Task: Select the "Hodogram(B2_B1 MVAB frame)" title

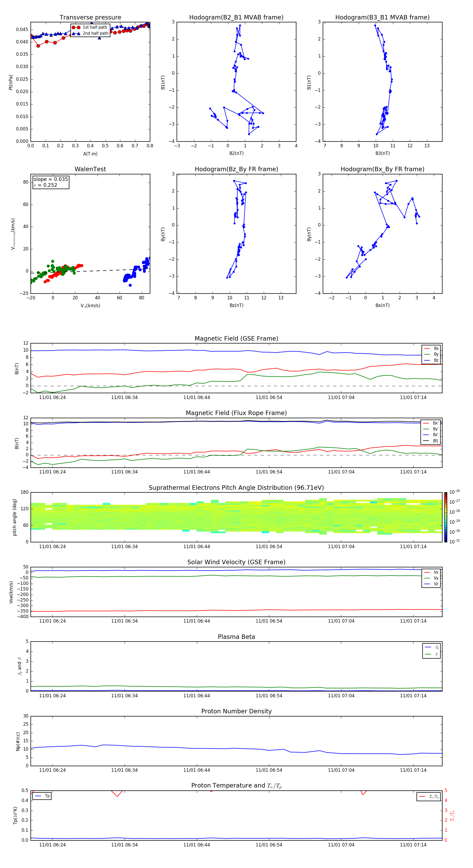Action: click(x=236, y=18)
